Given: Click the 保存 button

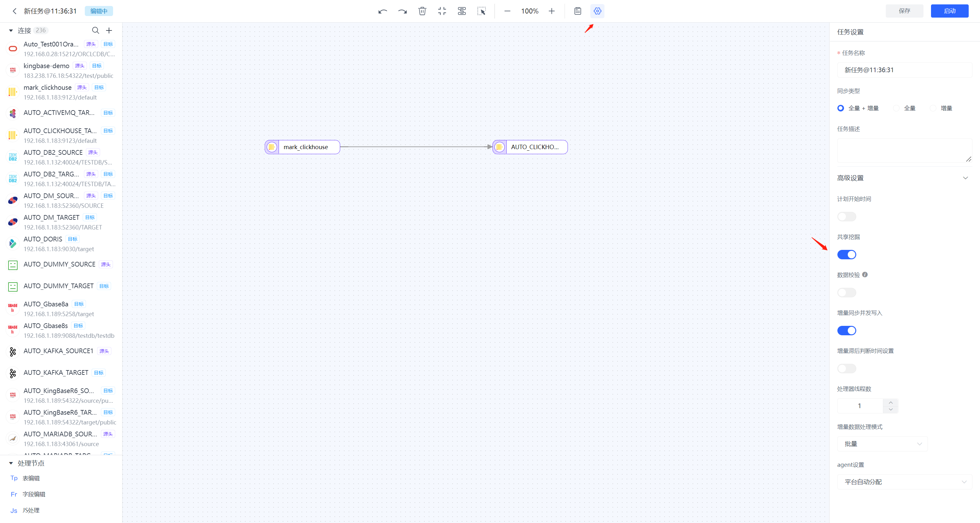Looking at the screenshot, I should (904, 11).
